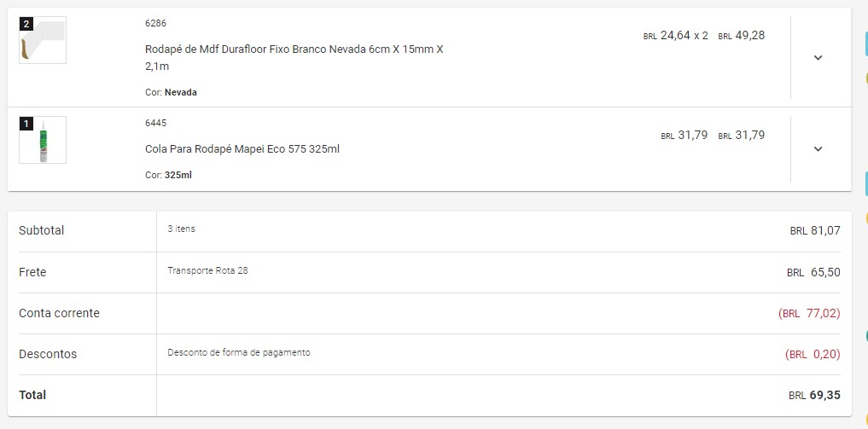
Task: Open the Cola Mapei product thumbnail
Action: click(43, 141)
